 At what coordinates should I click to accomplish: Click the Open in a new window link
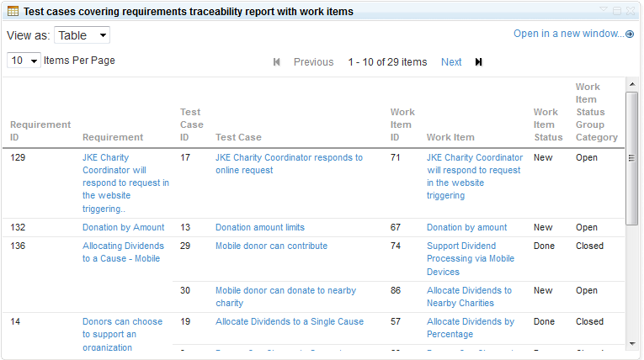pyautogui.click(x=573, y=34)
